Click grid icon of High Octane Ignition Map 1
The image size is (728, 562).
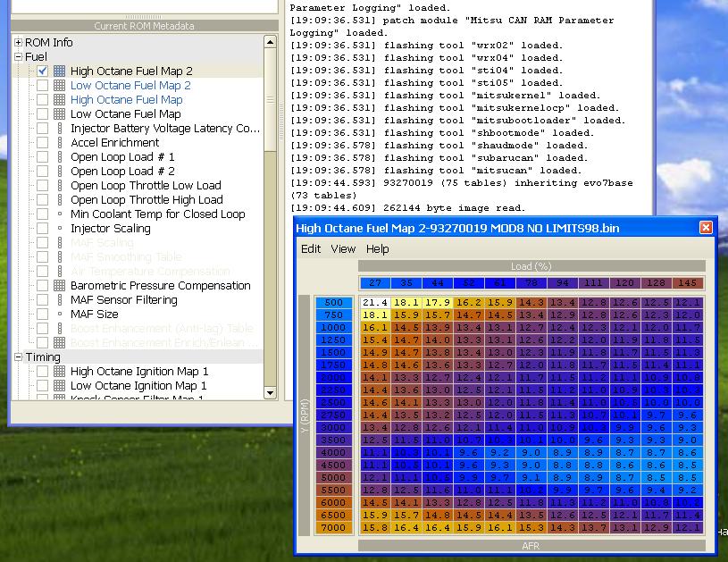[59, 371]
